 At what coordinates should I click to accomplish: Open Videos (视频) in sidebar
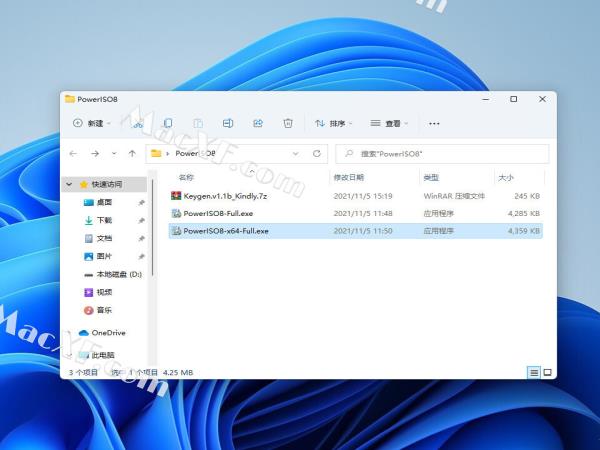(104, 292)
